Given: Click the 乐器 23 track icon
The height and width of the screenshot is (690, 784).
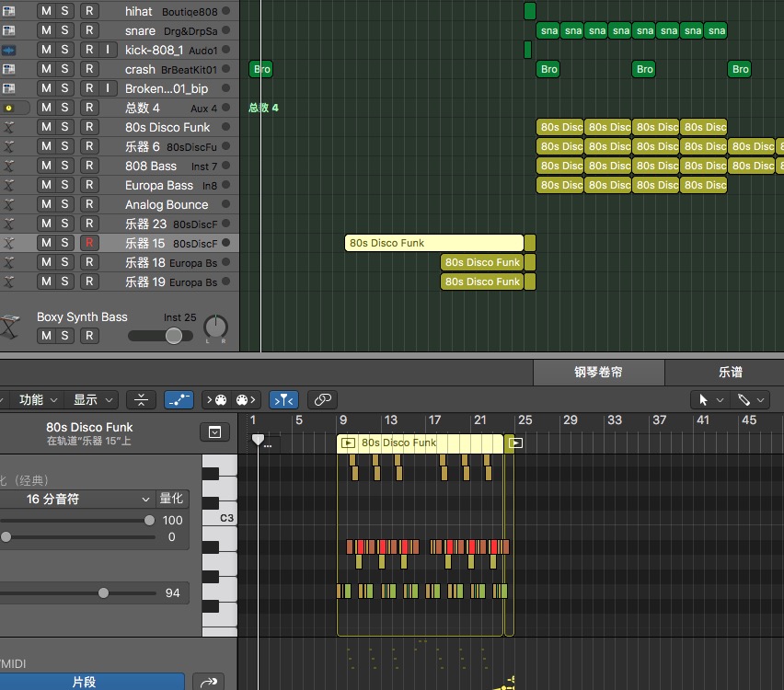Looking at the screenshot, I should (x=8, y=224).
